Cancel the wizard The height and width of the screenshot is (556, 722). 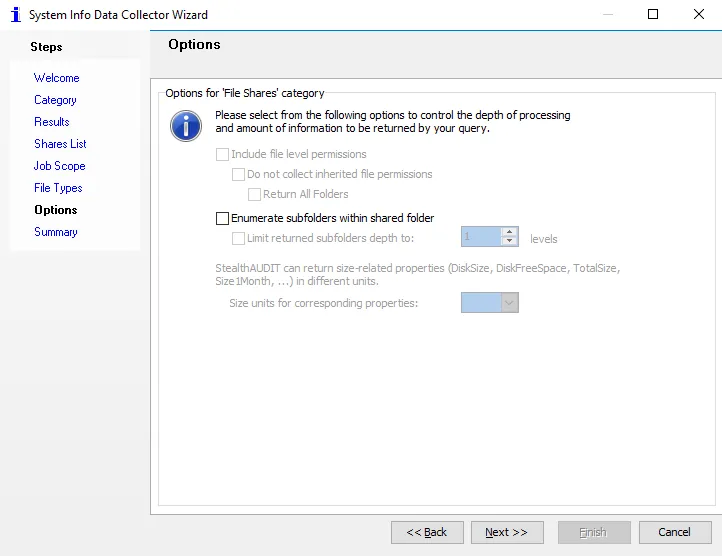[675, 532]
